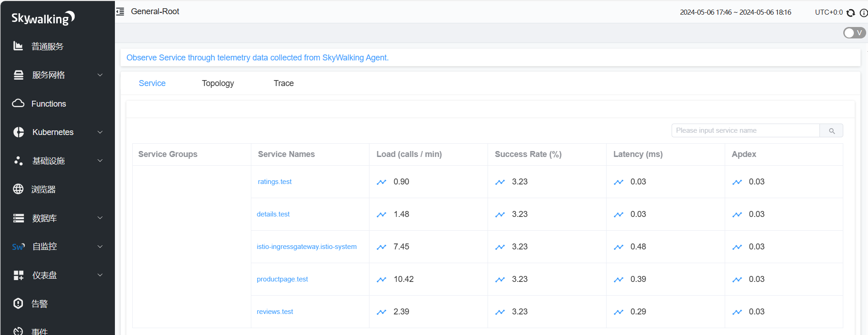Click the 服务网格 stack icon
The height and width of the screenshot is (335, 868).
(18, 75)
